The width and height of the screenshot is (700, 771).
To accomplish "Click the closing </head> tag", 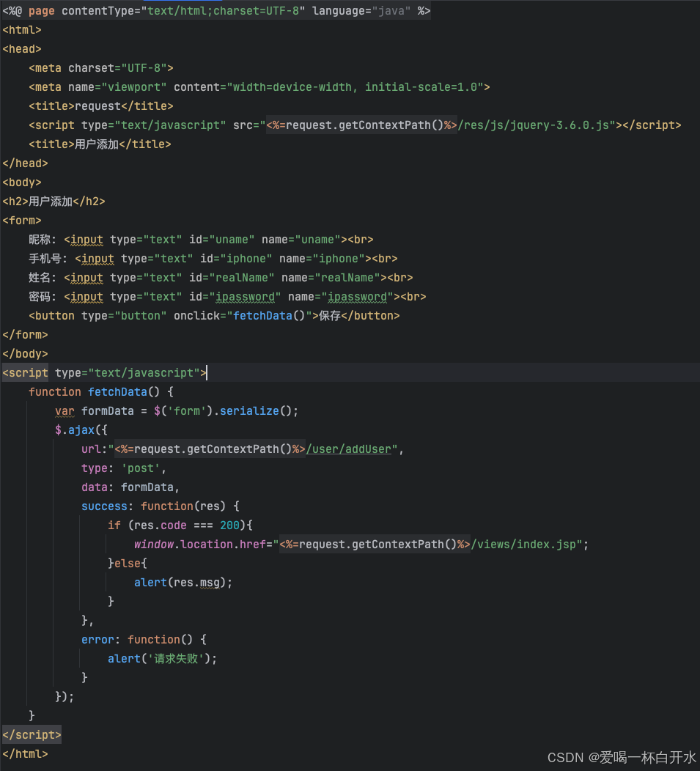I will tap(25, 163).
